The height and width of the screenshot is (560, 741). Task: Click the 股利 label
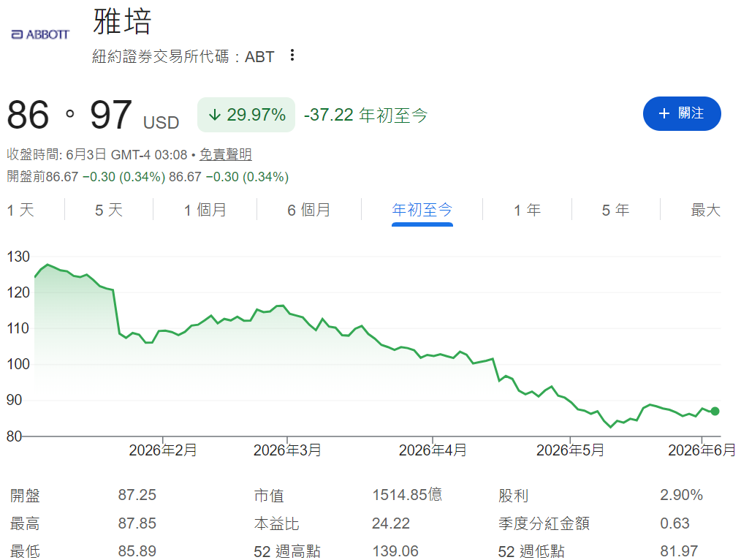(x=513, y=495)
